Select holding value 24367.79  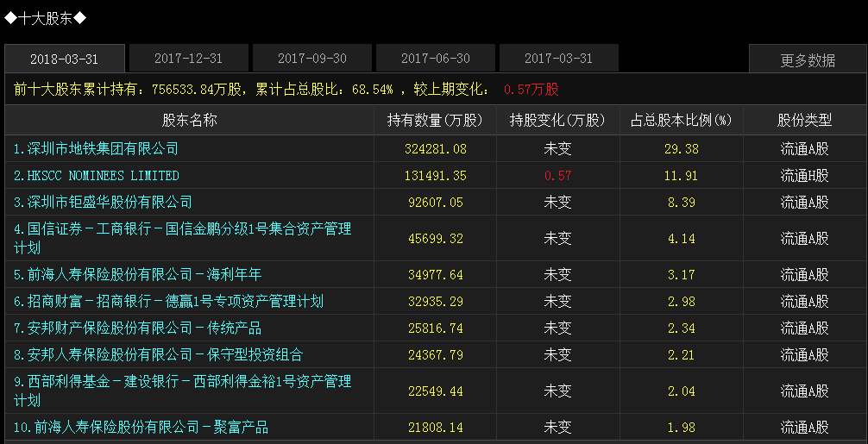436,353
